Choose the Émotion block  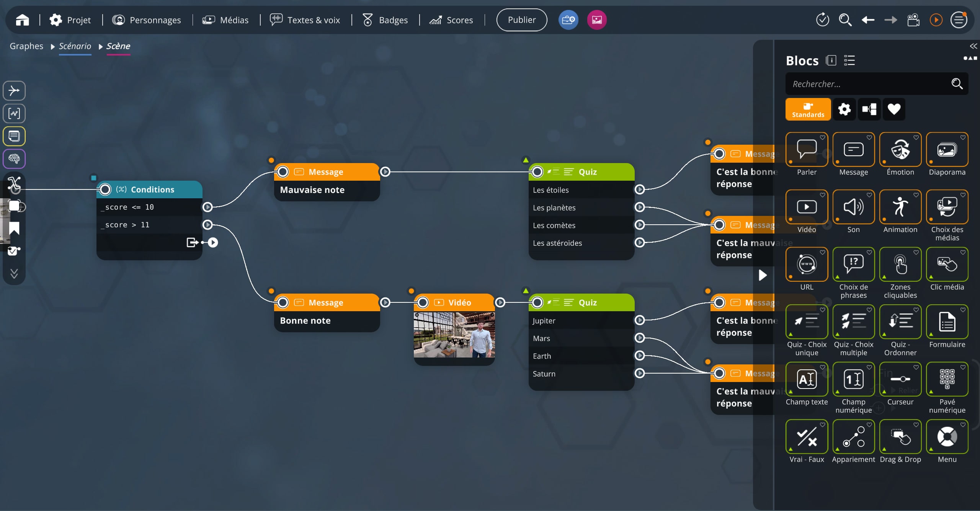pos(900,150)
